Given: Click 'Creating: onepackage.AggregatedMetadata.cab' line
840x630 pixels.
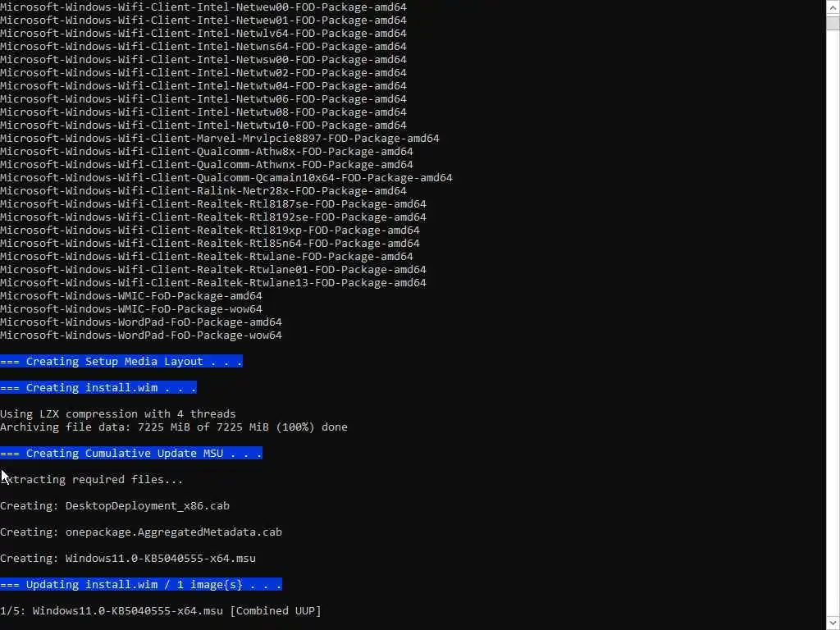Looking at the screenshot, I should (141, 532).
